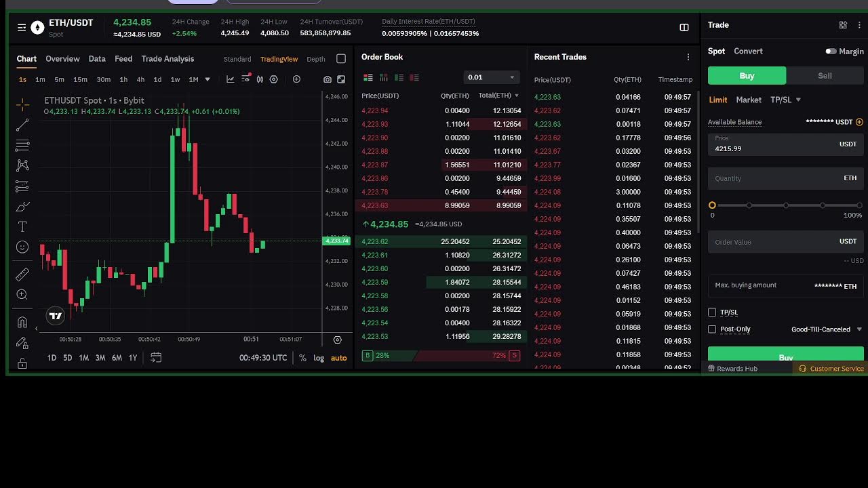Toggle auto scale on the chart
This screenshot has width=868, height=488.
click(x=338, y=358)
